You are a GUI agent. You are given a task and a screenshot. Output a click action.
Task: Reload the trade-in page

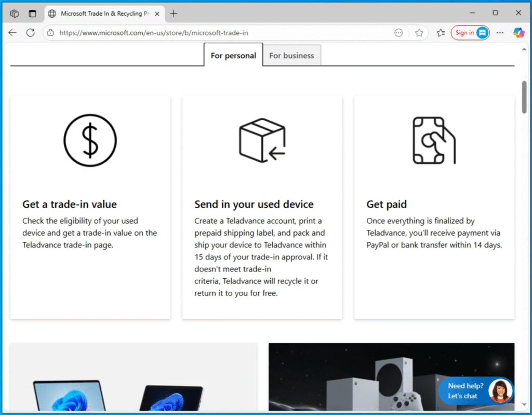pos(31,32)
